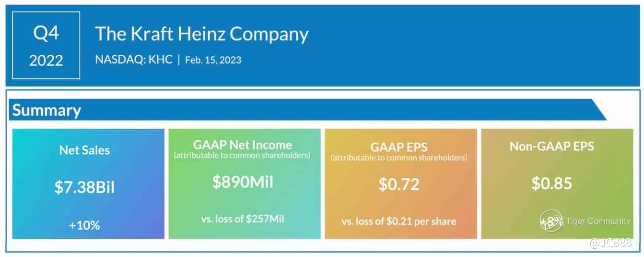Click the $0.72 EPS value

[x=399, y=184]
